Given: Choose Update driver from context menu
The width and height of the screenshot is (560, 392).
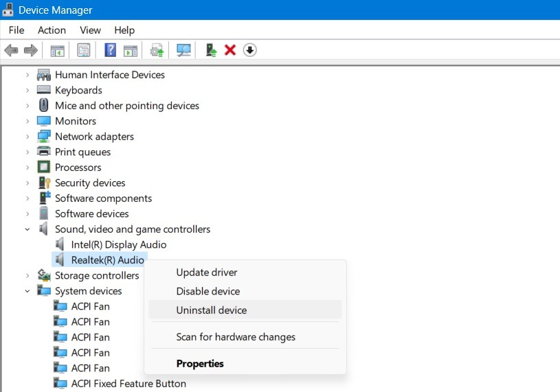Looking at the screenshot, I should pos(245,272).
